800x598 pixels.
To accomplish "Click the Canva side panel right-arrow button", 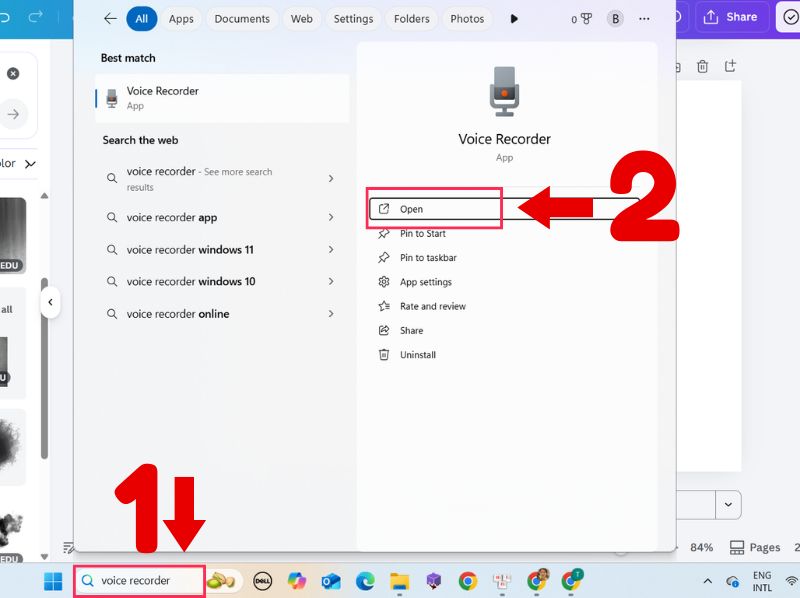I will 13,114.
